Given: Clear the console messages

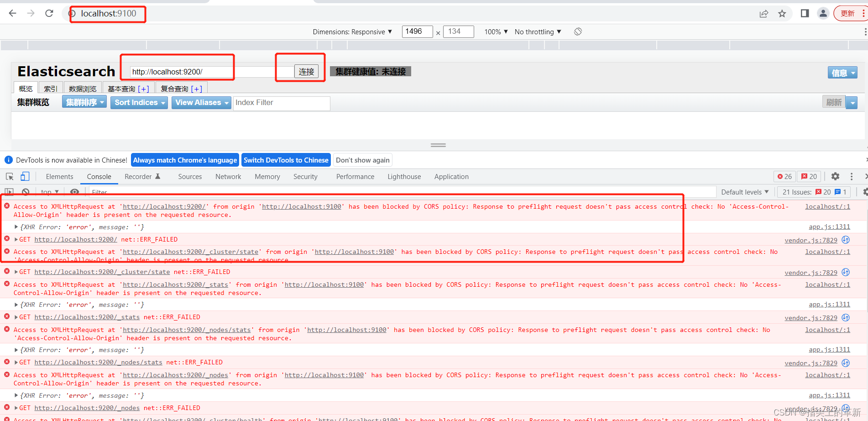Looking at the screenshot, I should (26, 192).
